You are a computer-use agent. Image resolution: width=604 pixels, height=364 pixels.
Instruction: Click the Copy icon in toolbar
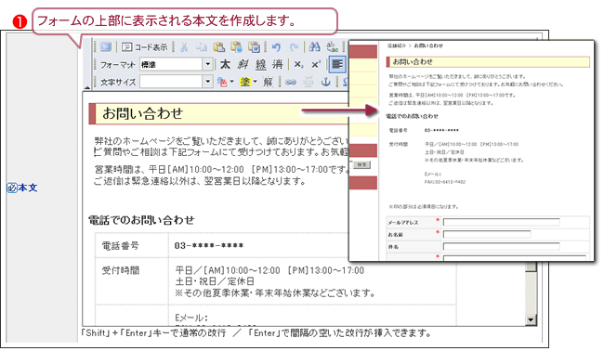202,47
